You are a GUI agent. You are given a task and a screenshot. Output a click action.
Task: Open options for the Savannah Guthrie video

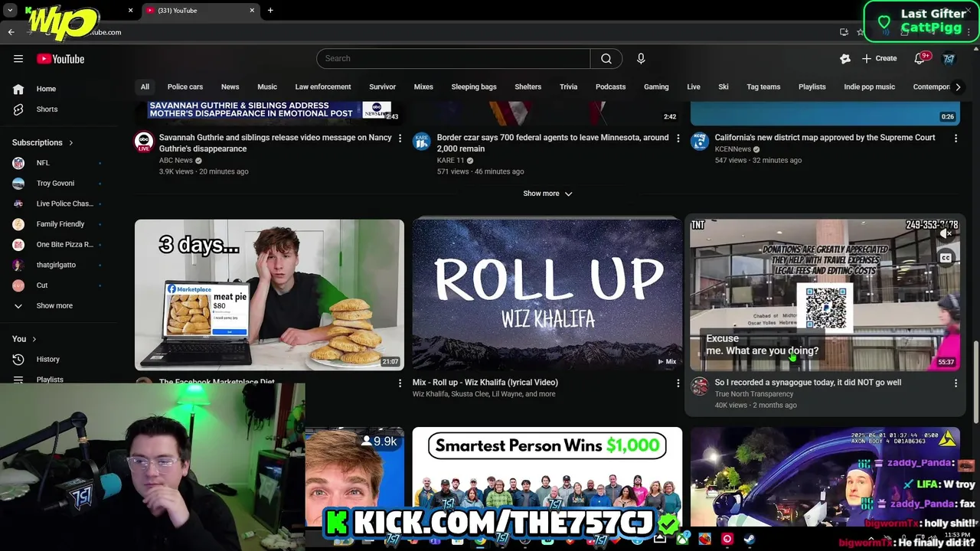point(400,139)
